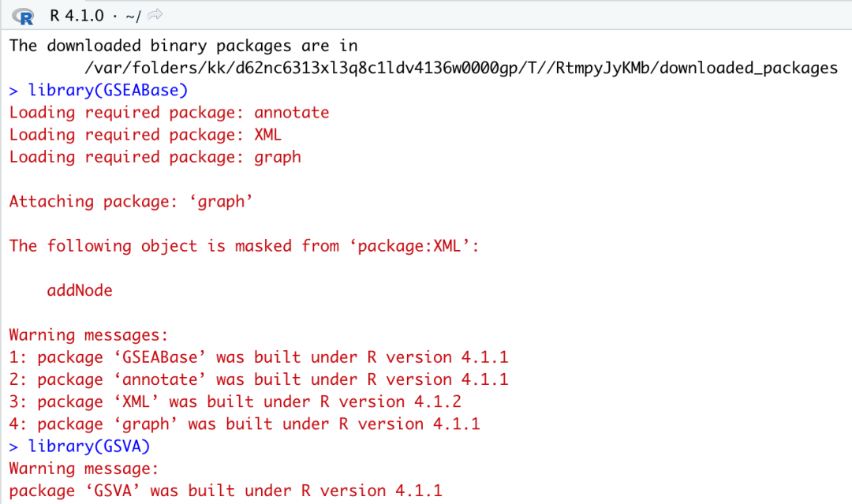The width and height of the screenshot is (852, 504).
Task: Click the GSVA built under R warning
Action: 226,491
